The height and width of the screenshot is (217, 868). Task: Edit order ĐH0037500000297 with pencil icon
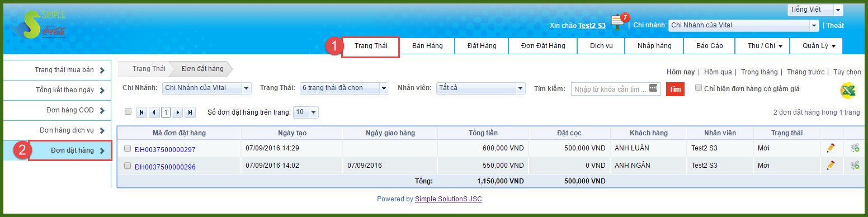(x=831, y=148)
